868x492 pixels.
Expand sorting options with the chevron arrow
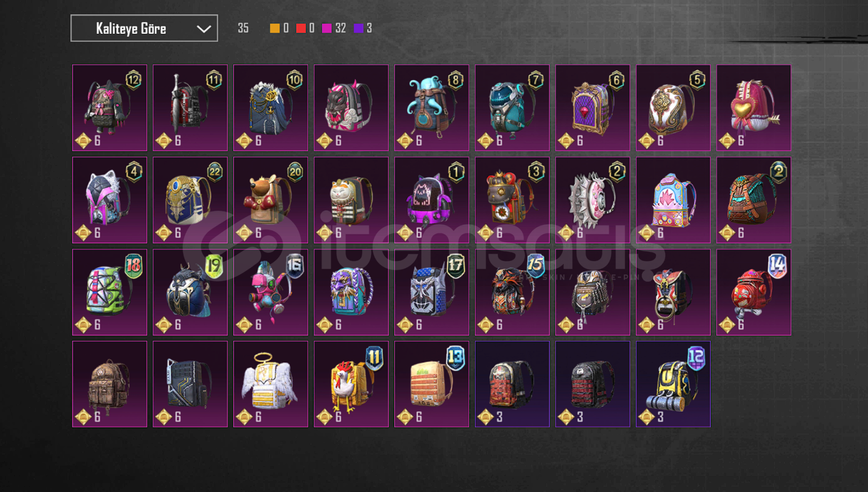point(204,29)
